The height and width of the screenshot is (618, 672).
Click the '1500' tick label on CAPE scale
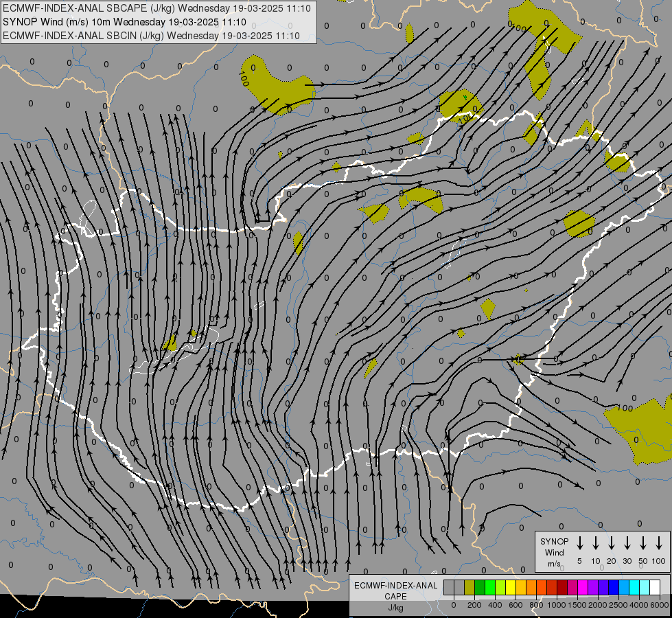click(x=577, y=605)
